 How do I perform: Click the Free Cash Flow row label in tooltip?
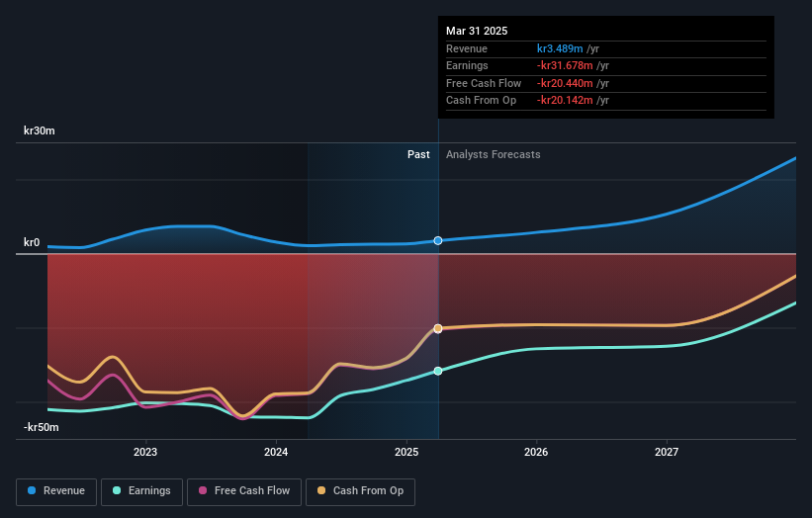tap(484, 83)
